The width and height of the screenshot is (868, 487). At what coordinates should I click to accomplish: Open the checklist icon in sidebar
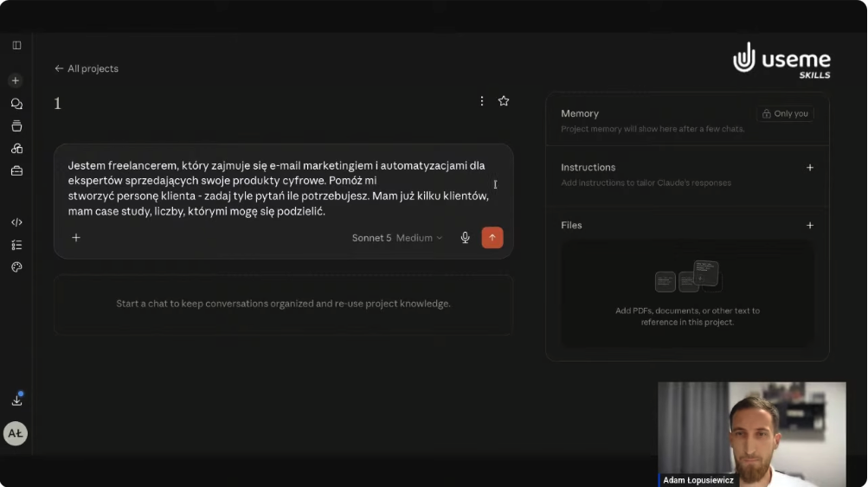pyautogui.click(x=16, y=245)
